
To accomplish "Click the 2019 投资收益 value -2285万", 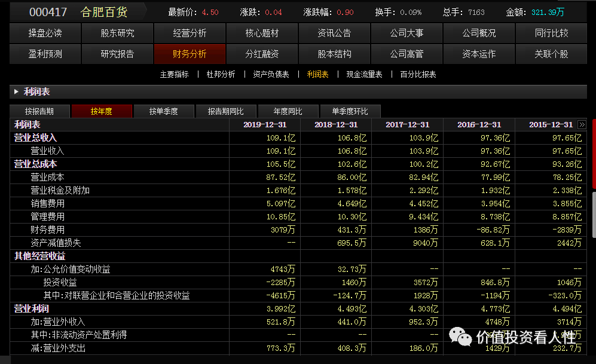I will 280,282.
